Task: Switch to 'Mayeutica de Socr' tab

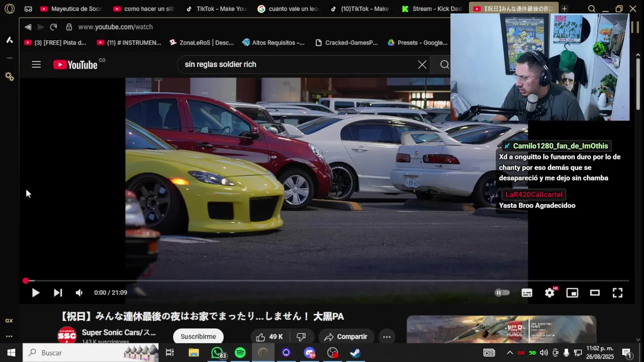Action: [x=71, y=9]
